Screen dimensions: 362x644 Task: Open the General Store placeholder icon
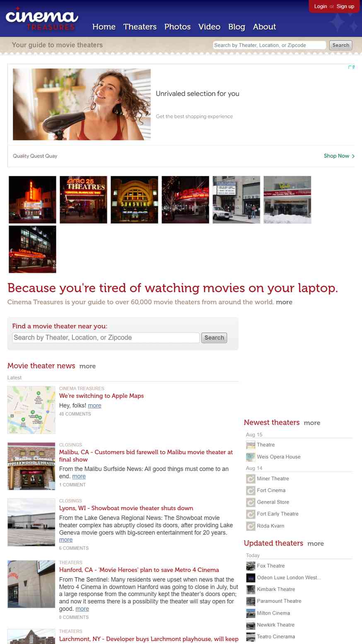pyautogui.click(x=251, y=502)
